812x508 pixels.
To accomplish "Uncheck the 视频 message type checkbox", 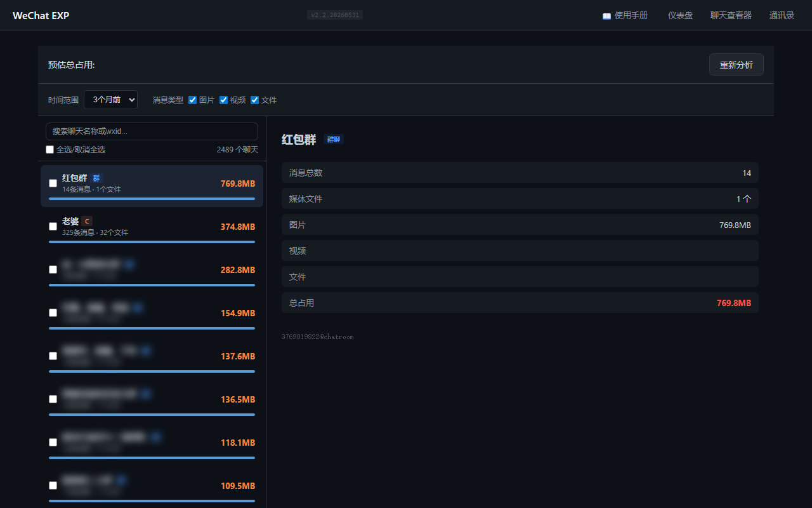I will (223, 100).
